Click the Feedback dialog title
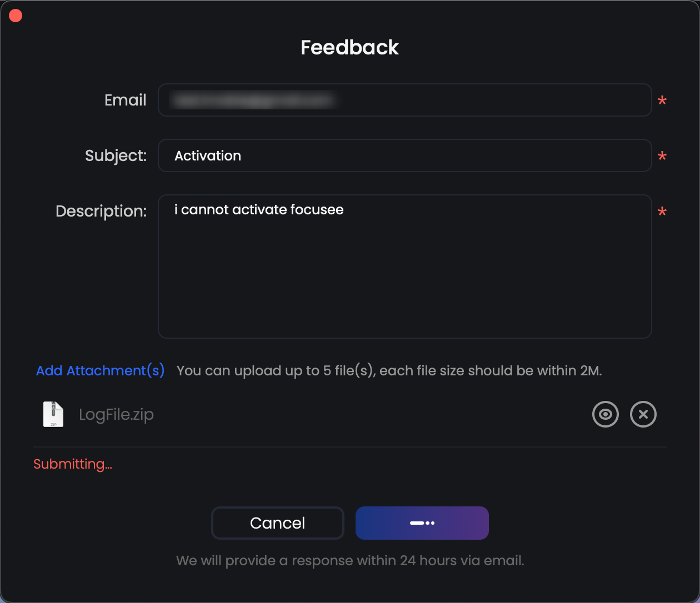This screenshot has width=700, height=603. pos(349,47)
